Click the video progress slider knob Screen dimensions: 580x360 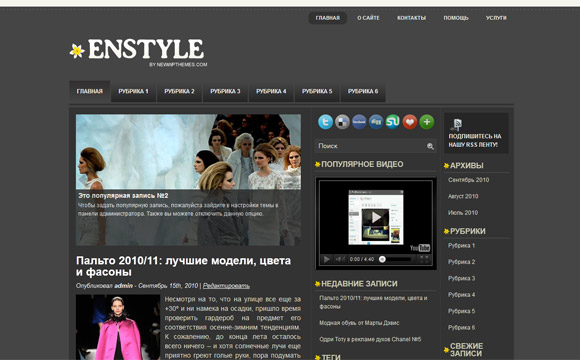tap(382, 259)
